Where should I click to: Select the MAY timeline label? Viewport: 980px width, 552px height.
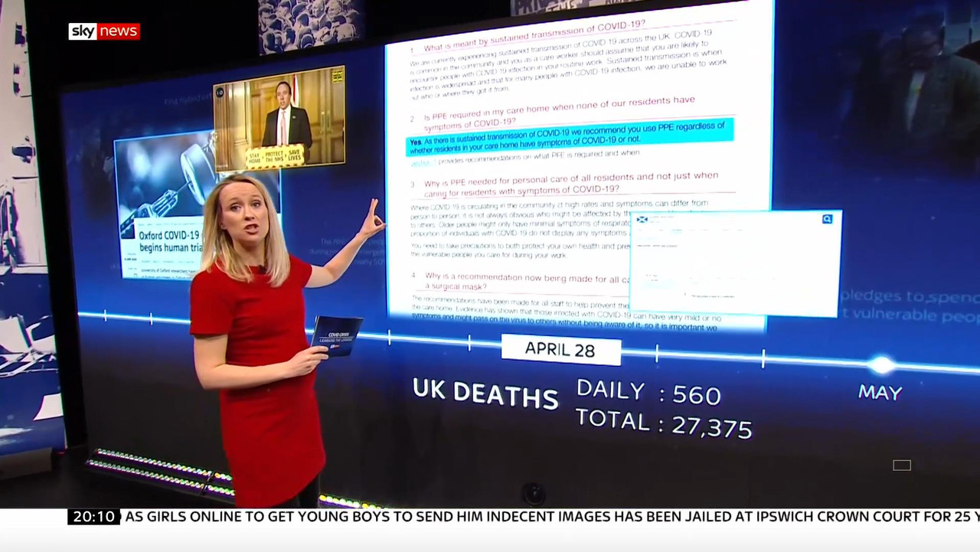point(880,393)
